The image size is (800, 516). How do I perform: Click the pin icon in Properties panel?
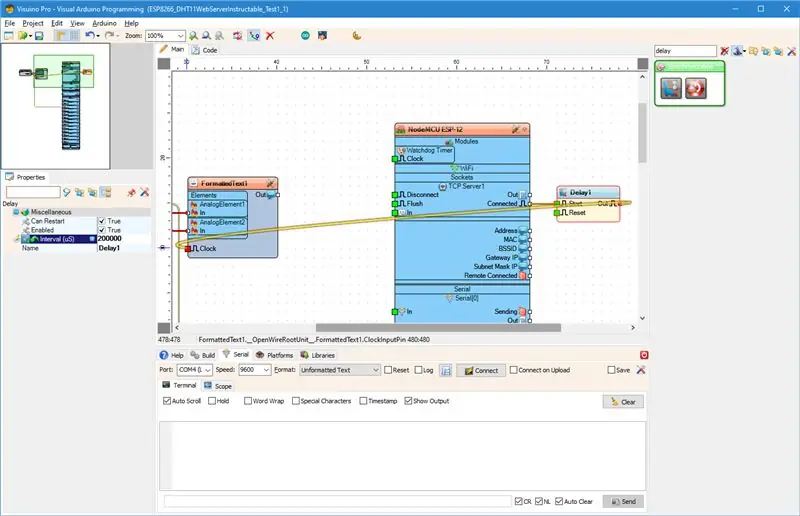point(131,192)
